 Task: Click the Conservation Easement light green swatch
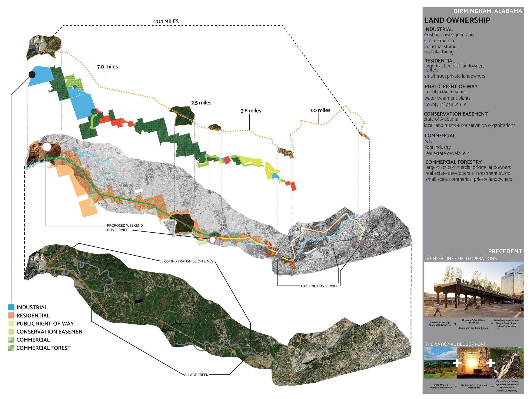coord(11,331)
